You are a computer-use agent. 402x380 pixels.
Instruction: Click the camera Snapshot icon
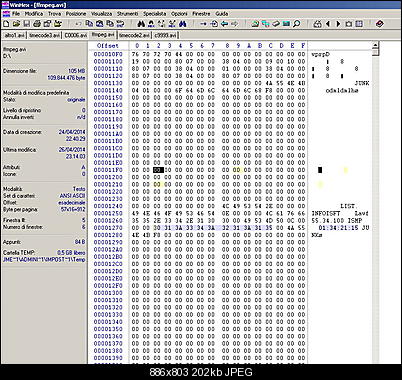[349, 24]
